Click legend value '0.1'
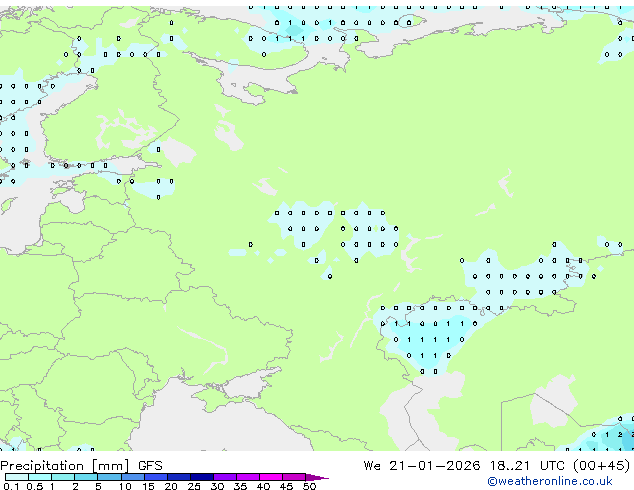 [11, 486]
